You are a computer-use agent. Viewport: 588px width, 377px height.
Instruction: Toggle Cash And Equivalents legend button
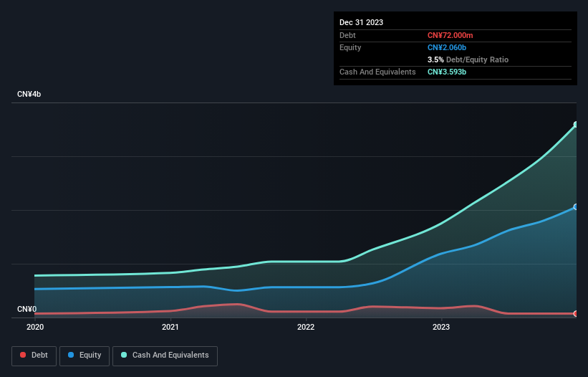pos(165,355)
